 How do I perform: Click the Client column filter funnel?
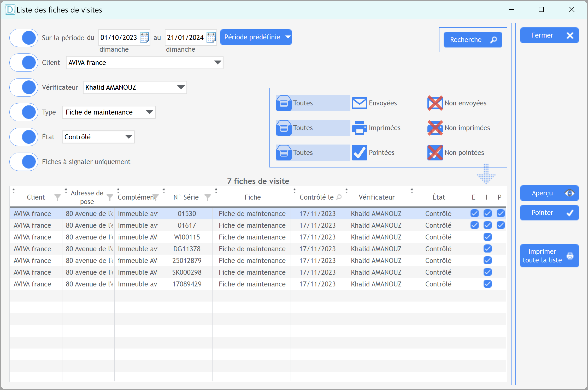57,197
